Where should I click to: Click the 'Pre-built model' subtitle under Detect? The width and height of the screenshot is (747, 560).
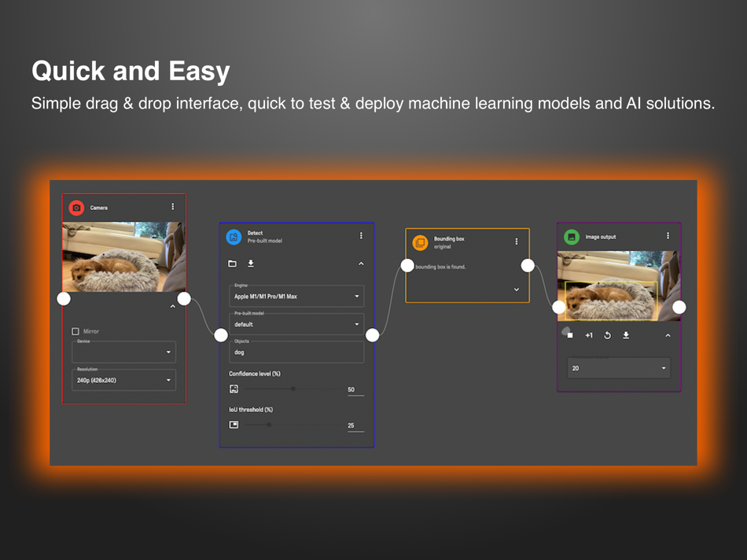pos(265,241)
